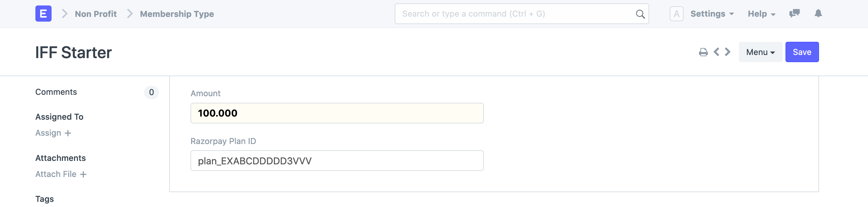Click the ERPNext home logo icon
The height and width of the screenshot is (207, 868).
(x=44, y=14)
